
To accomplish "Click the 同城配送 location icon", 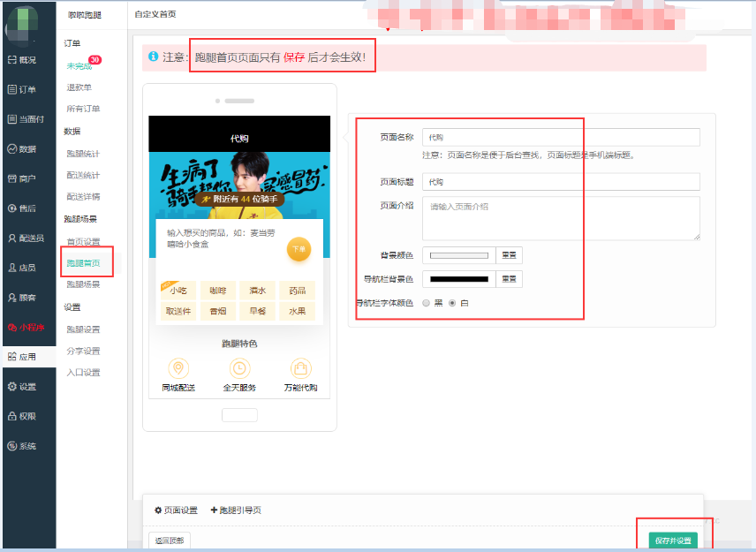I will (x=178, y=369).
